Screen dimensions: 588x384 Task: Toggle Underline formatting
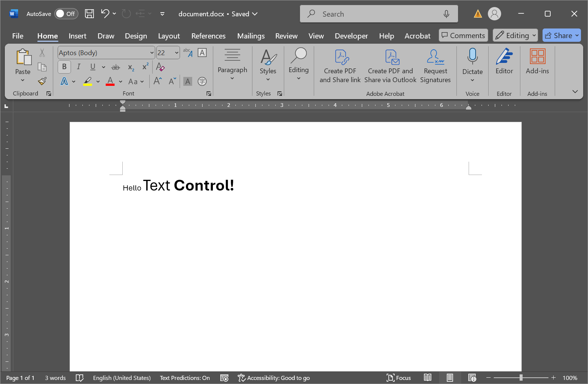[x=93, y=67]
